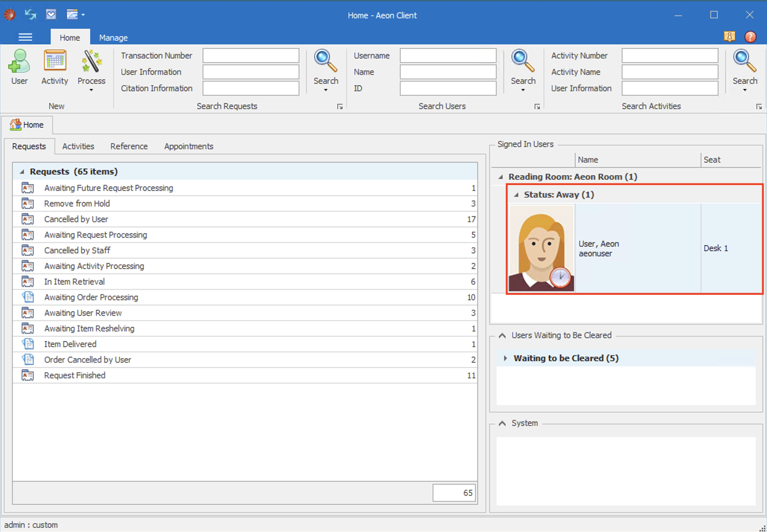The image size is (767, 532).
Task: Create a new activity
Action: tap(54, 67)
